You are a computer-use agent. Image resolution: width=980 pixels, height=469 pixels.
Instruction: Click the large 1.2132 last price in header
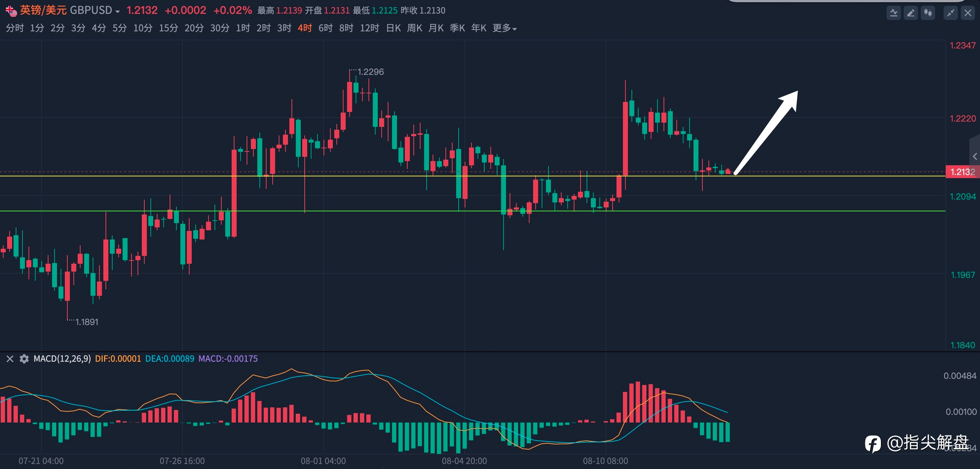(142, 10)
